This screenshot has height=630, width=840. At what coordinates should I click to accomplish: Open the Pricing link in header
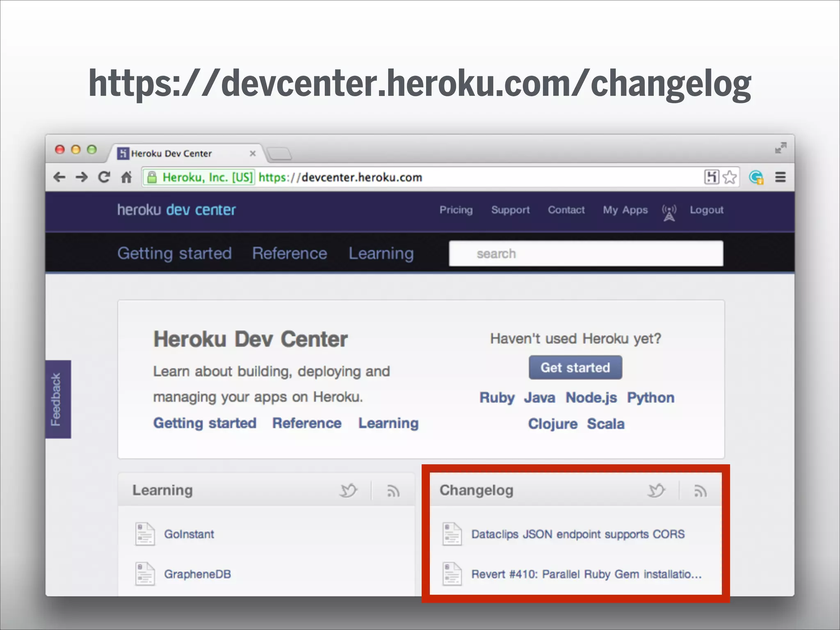click(x=456, y=210)
